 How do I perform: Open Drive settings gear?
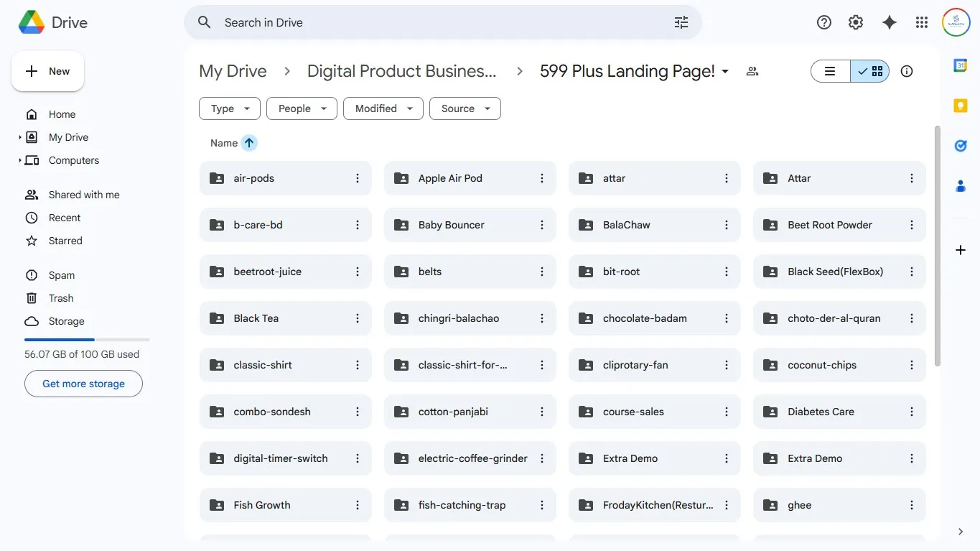pyautogui.click(x=856, y=22)
